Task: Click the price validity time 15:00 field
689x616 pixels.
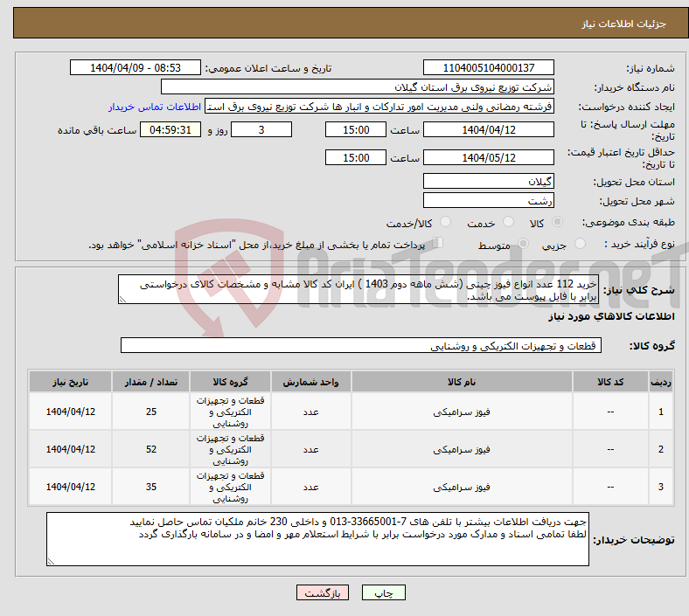Action: [x=356, y=157]
